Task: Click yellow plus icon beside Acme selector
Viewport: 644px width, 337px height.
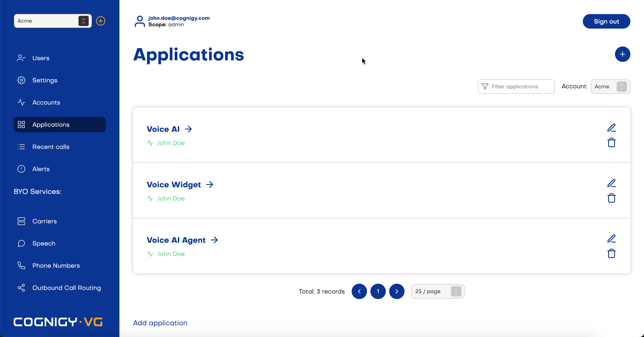Action: [x=100, y=21]
